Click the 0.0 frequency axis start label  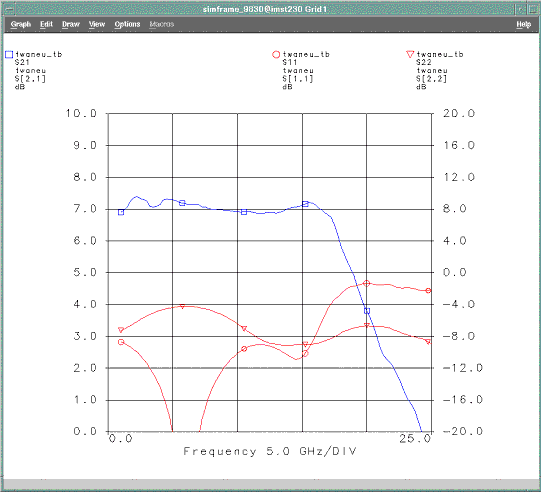[x=121, y=439]
